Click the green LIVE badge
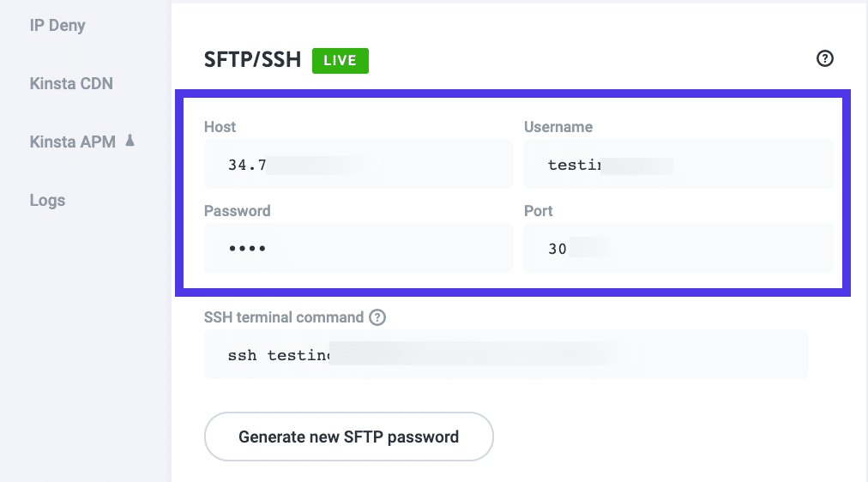 click(341, 61)
